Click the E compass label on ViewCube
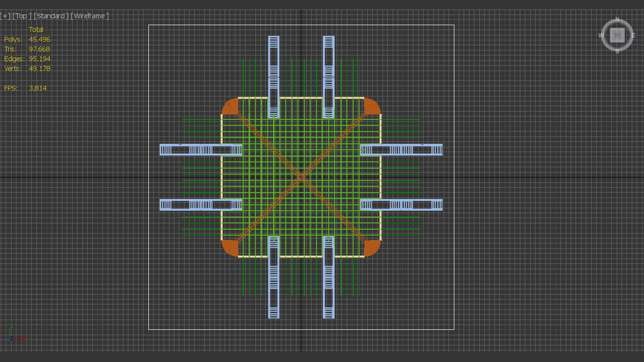The image size is (644, 362). 633,35
